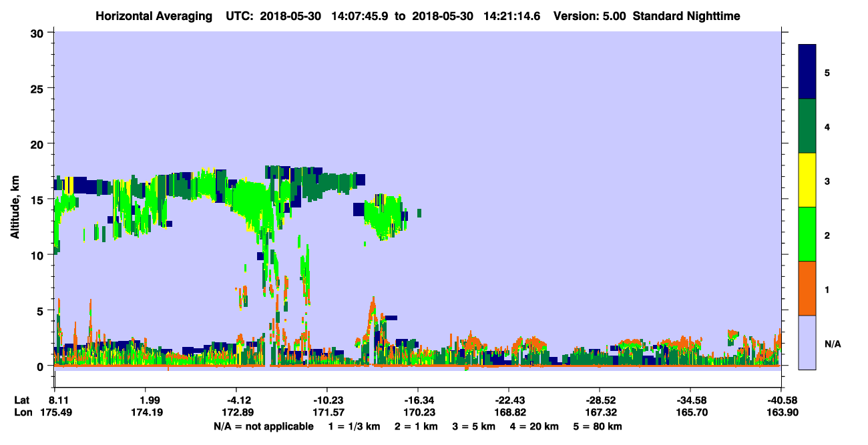Click the 'Altitude, km' axis label
This screenshot has width=868, height=445.
(x=15, y=205)
